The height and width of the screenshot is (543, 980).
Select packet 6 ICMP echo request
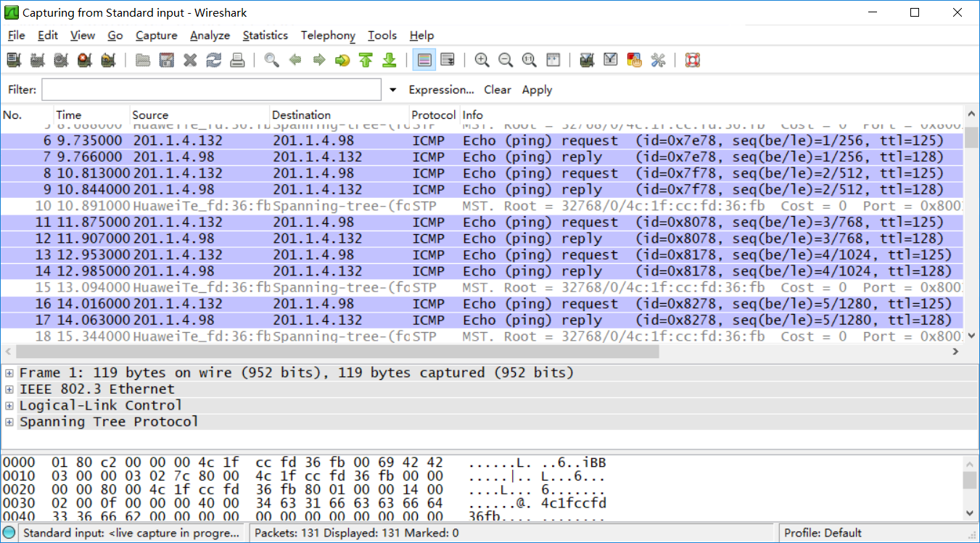(482, 141)
